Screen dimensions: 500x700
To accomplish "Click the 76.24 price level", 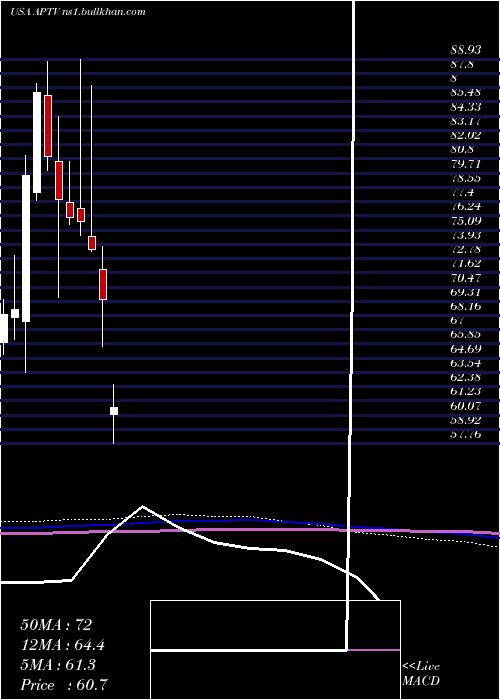I will coord(465,206).
